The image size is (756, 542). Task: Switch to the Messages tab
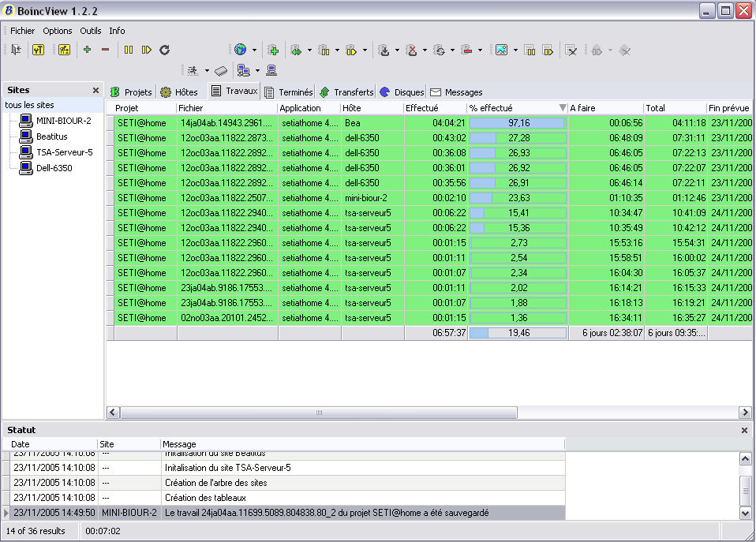456,92
